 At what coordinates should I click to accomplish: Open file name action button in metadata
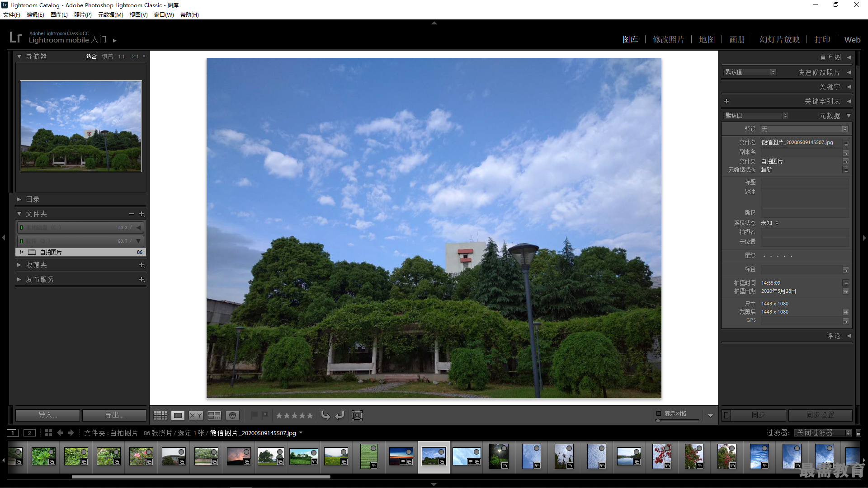point(845,143)
